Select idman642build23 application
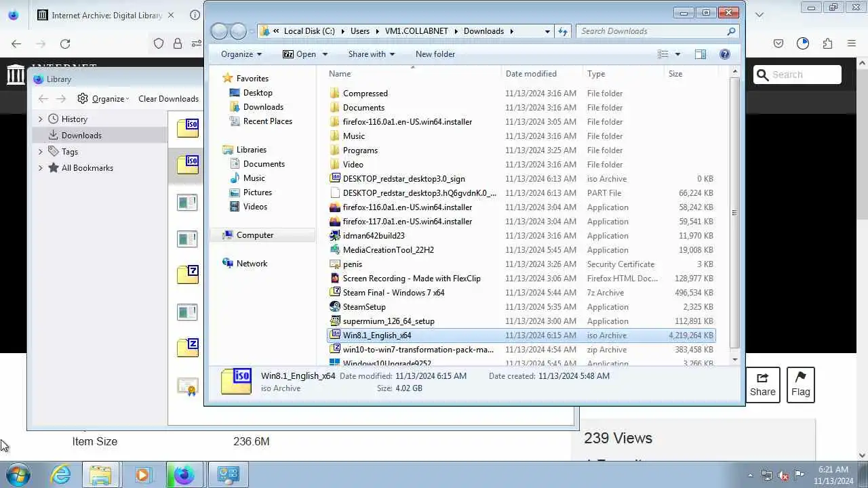 click(x=374, y=236)
